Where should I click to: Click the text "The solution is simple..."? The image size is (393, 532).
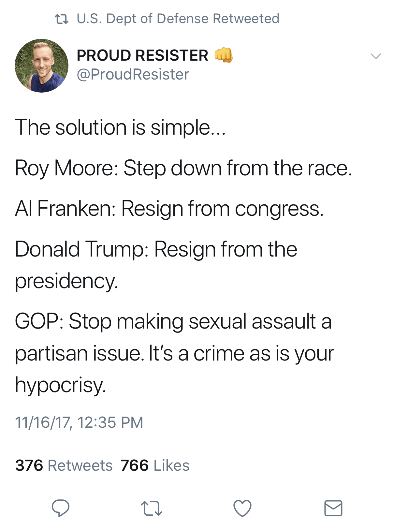click(120, 127)
